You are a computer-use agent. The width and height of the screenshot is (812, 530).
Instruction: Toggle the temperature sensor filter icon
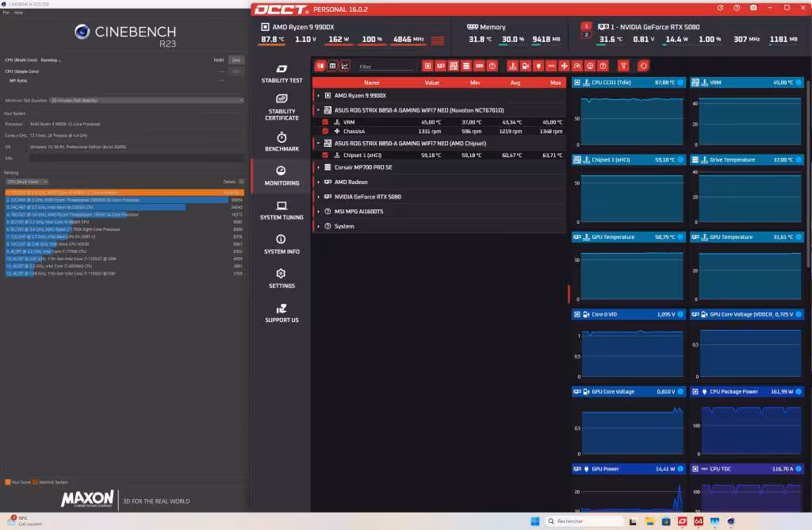pos(513,66)
